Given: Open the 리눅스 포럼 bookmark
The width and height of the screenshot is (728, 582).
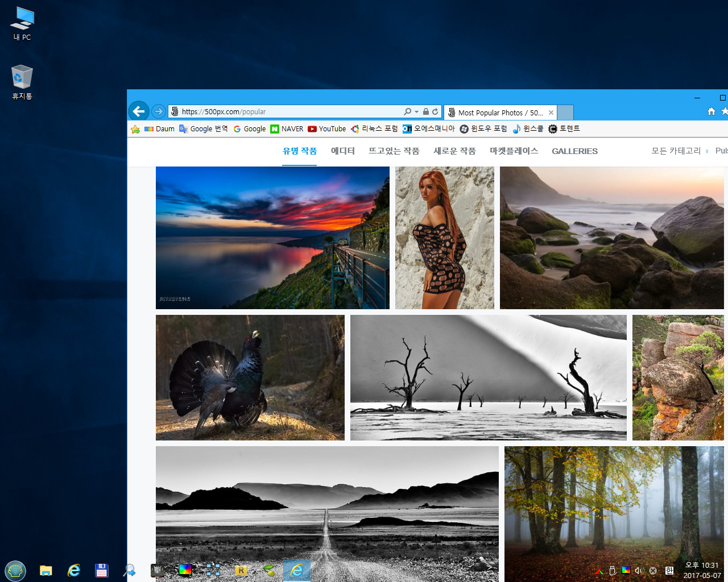Looking at the screenshot, I should click(374, 129).
